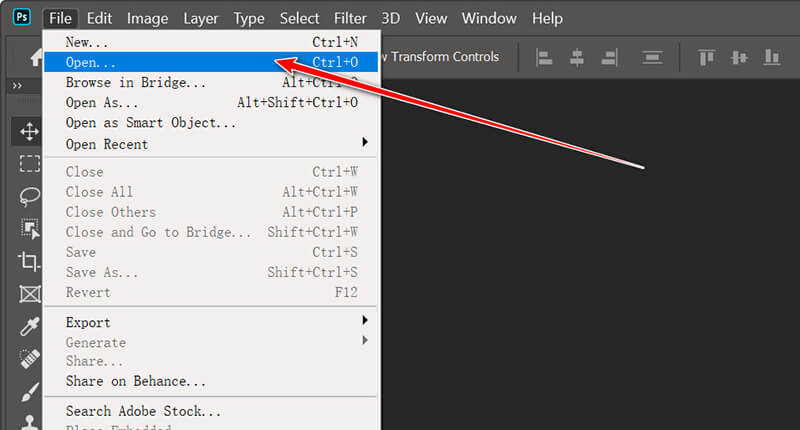This screenshot has height=430, width=800.
Task: Expand the Generate submenu arrow
Action: (365, 340)
